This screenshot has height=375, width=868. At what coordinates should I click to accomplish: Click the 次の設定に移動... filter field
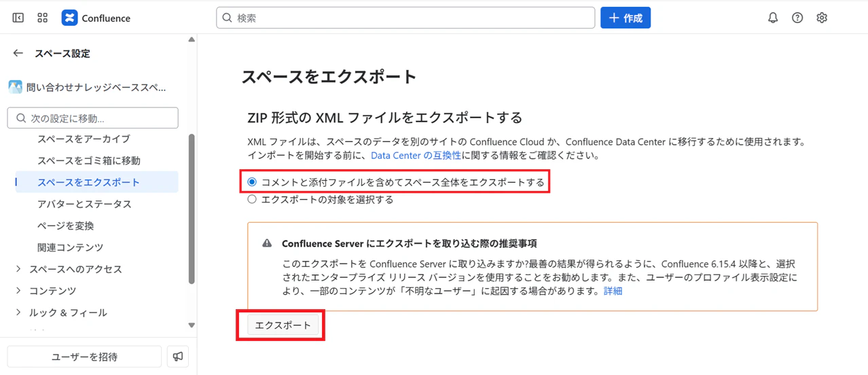(93, 118)
